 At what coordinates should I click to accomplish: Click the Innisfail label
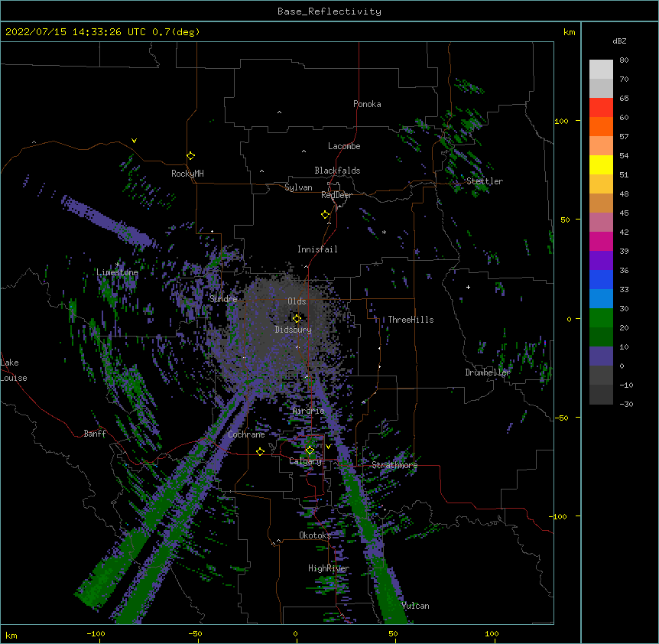click(317, 249)
